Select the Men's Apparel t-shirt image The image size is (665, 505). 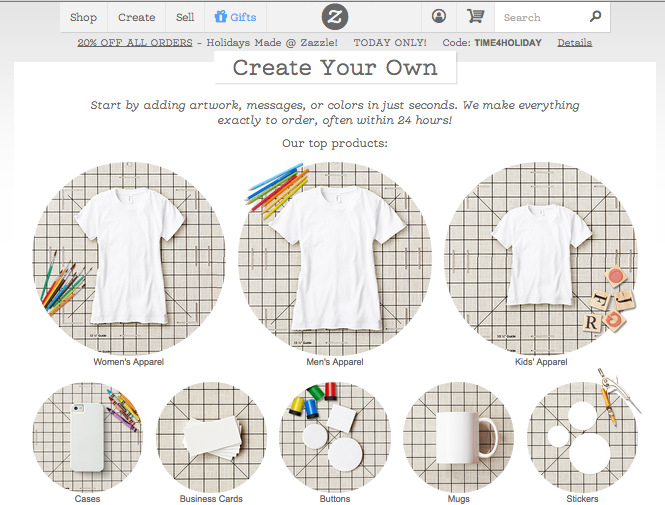click(x=334, y=258)
